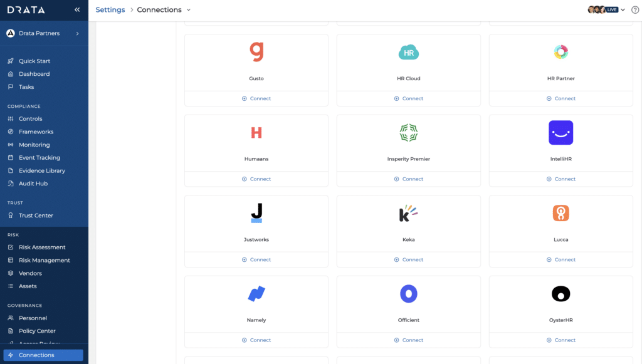Go to Personnel page

tap(33, 318)
